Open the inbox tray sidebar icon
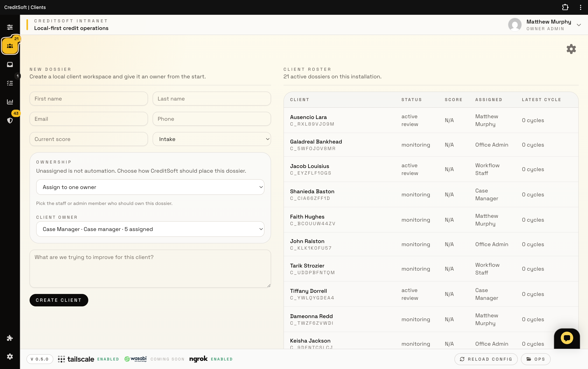The height and width of the screenshot is (369, 588). [10, 64]
